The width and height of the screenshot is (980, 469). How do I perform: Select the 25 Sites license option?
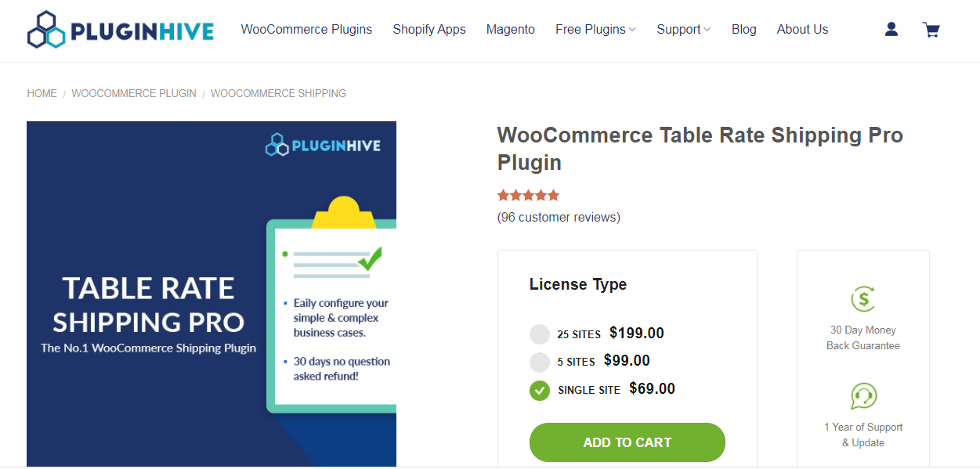[540, 334]
